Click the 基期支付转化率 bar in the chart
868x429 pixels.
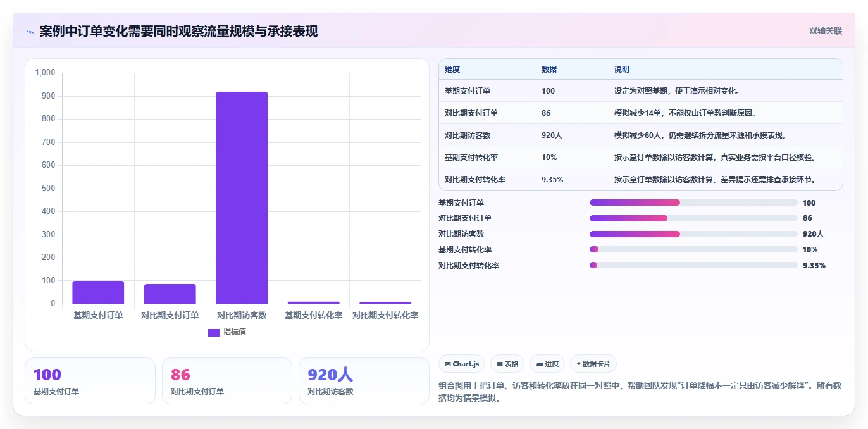click(x=314, y=302)
